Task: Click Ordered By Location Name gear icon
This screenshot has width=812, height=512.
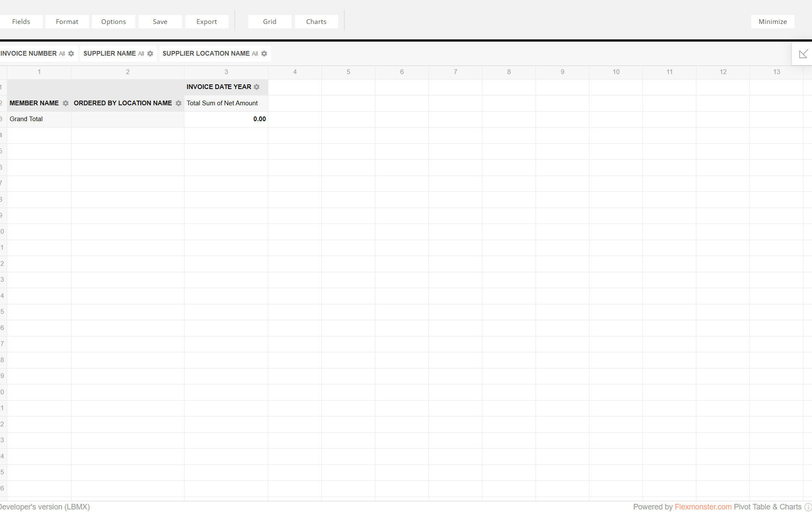Action: tap(178, 103)
